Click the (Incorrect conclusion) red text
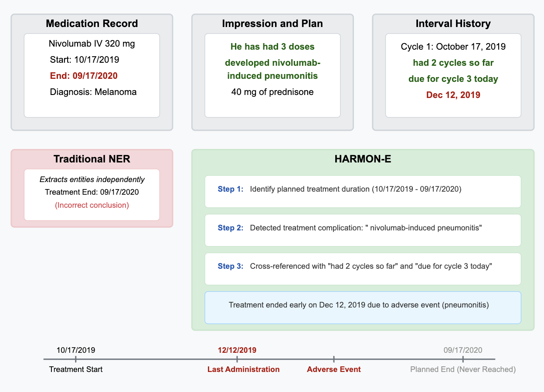Screen dimensions: 544x392 pyautogui.click(x=92, y=205)
